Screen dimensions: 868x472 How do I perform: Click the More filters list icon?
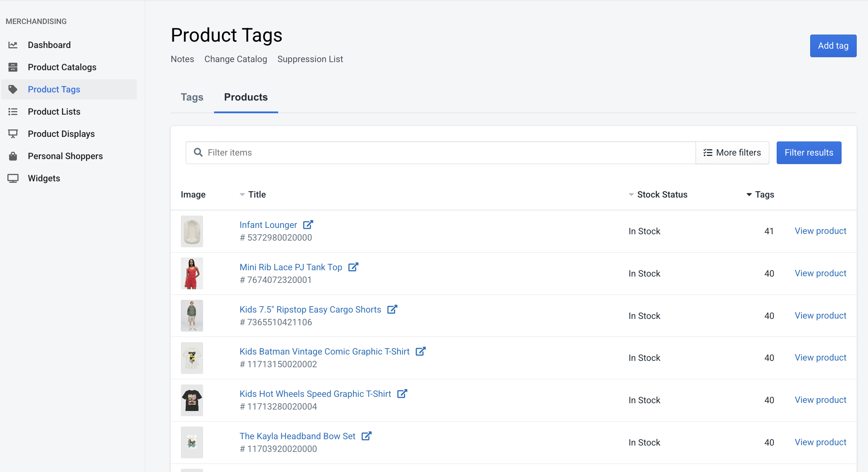pos(707,152)
